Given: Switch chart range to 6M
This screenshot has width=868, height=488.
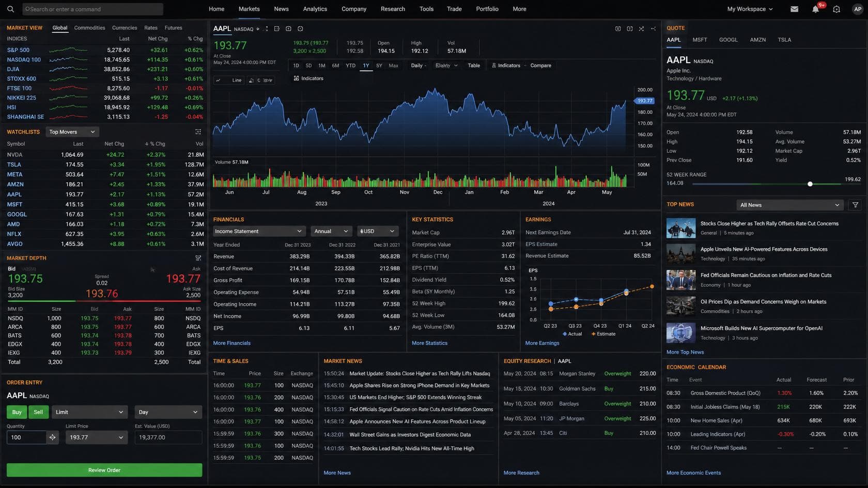Looking at the screenshot, I should pyautogui.click(x=335, y=66).
